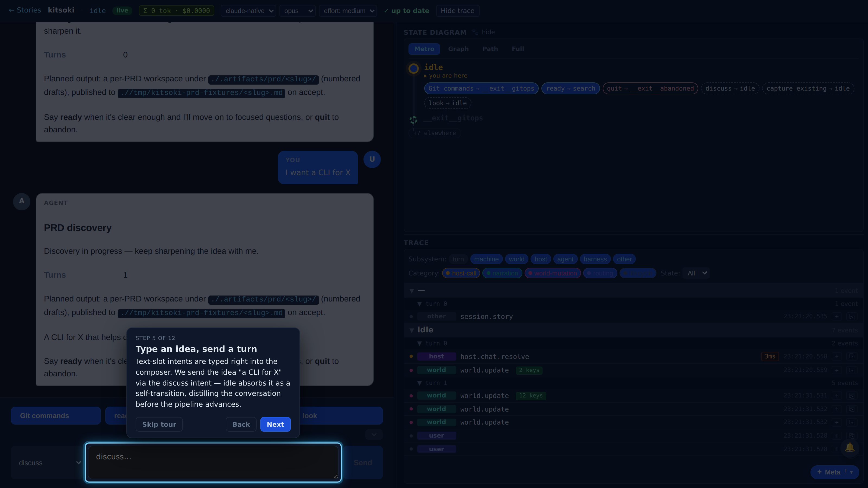Copy the world.update 12 keys event
Image resolution: width=868 pixels, height=488 pixels.
click(x=851, y=395)
